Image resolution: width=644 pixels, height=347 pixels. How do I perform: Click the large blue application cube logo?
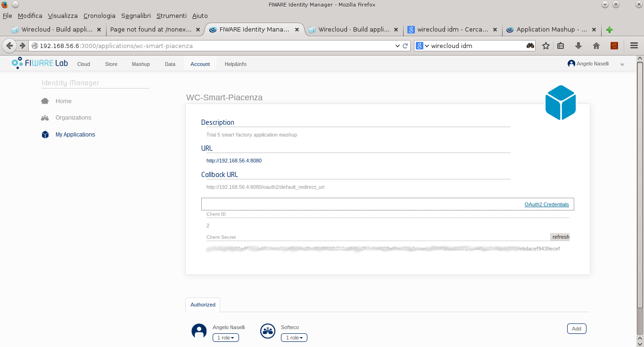point(561,103)
